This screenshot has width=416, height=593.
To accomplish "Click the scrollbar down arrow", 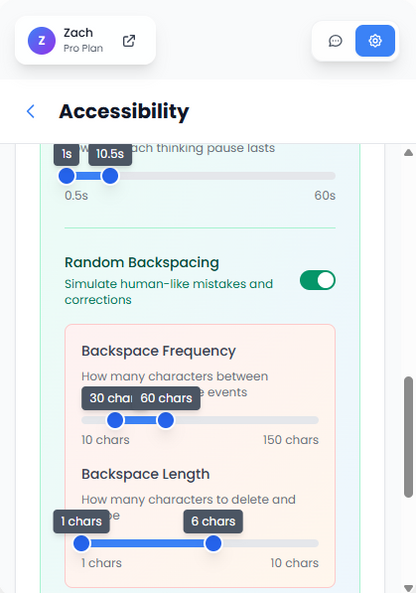I will 408,588.
